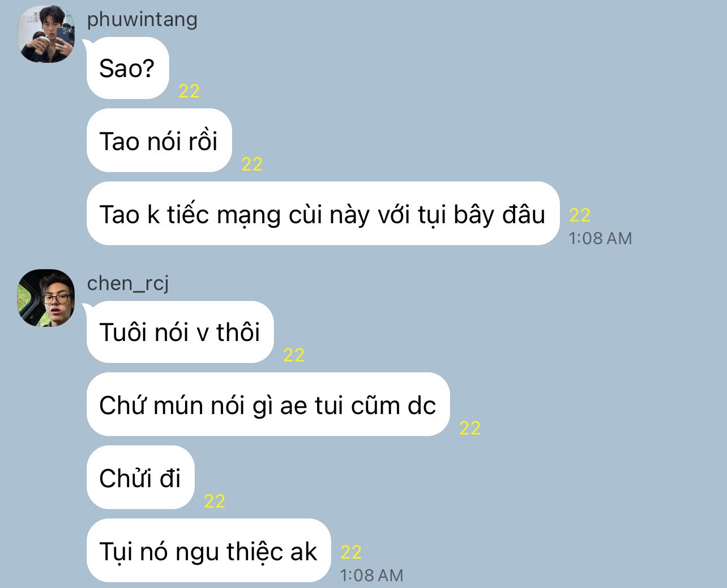This screenshot has height=588, width=727.
Task: Tap the 'Tao nói rồi' message bubble
Action: 159,140
